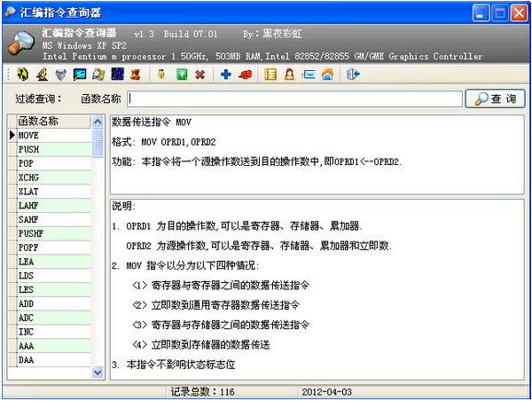Select the PUSHF instruction row
The image size is (532, 401).
point(53,233)
